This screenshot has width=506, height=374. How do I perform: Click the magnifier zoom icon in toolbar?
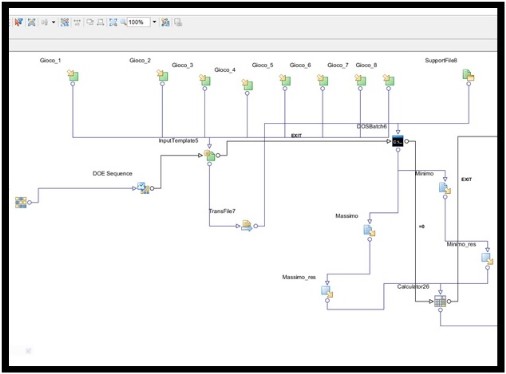tap(123, 22)
